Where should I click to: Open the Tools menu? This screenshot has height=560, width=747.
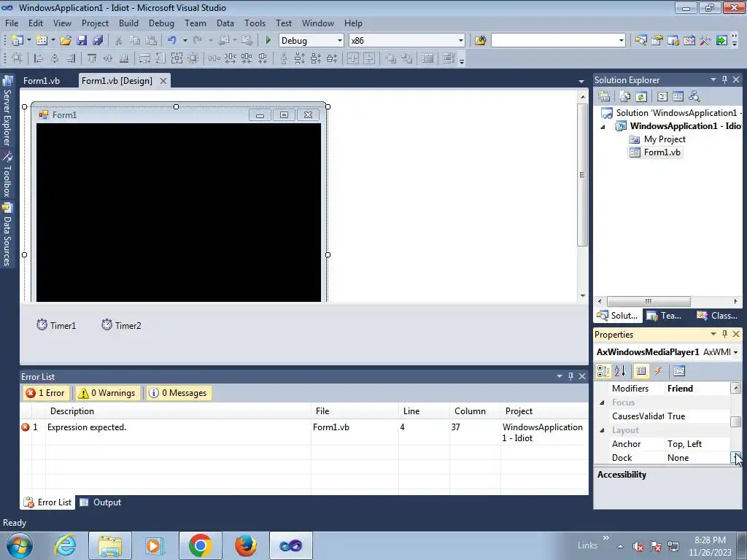[255, 23]
